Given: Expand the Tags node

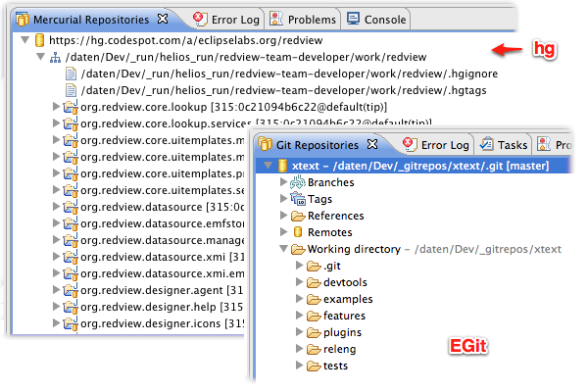Looking at the screenshot, I should coord(284,198).
